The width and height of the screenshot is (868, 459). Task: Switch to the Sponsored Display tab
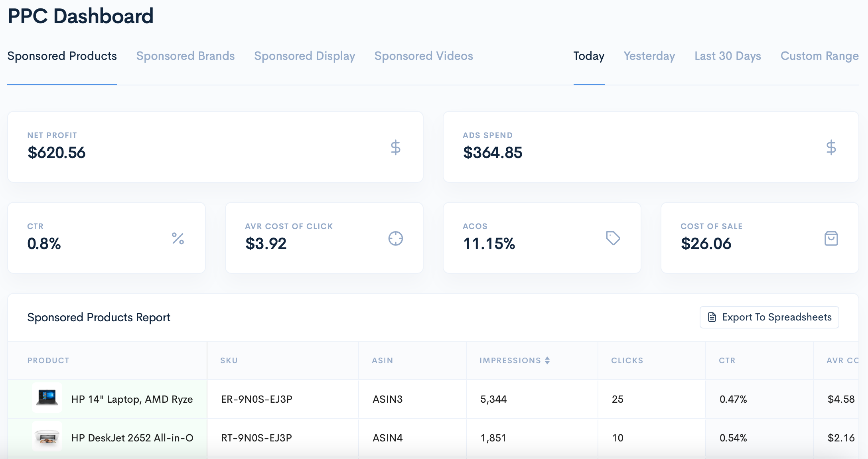click(305, 56)
